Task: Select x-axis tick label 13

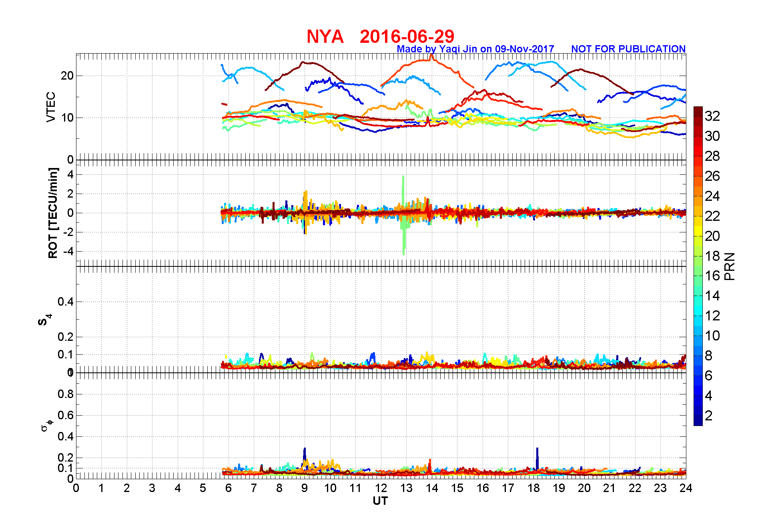Action: tap(406, 488)
